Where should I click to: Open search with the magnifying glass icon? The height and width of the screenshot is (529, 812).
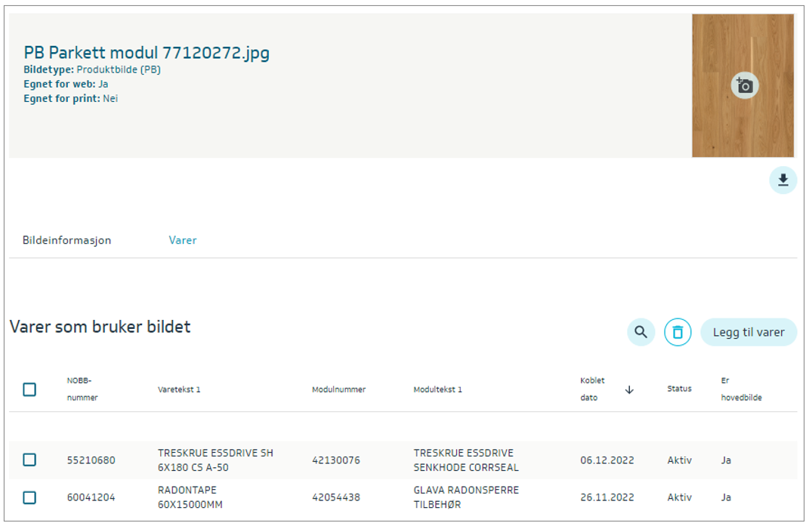[641, 332]
